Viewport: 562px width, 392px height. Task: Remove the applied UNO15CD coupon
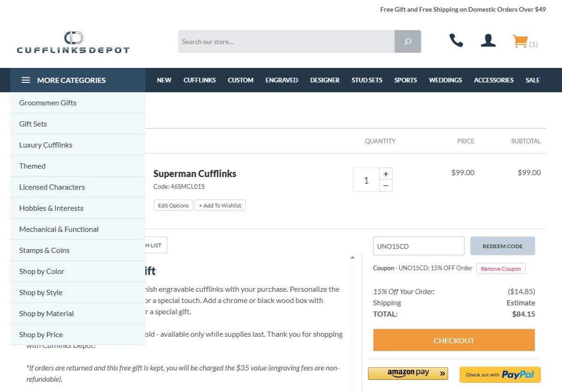point(501,269)
